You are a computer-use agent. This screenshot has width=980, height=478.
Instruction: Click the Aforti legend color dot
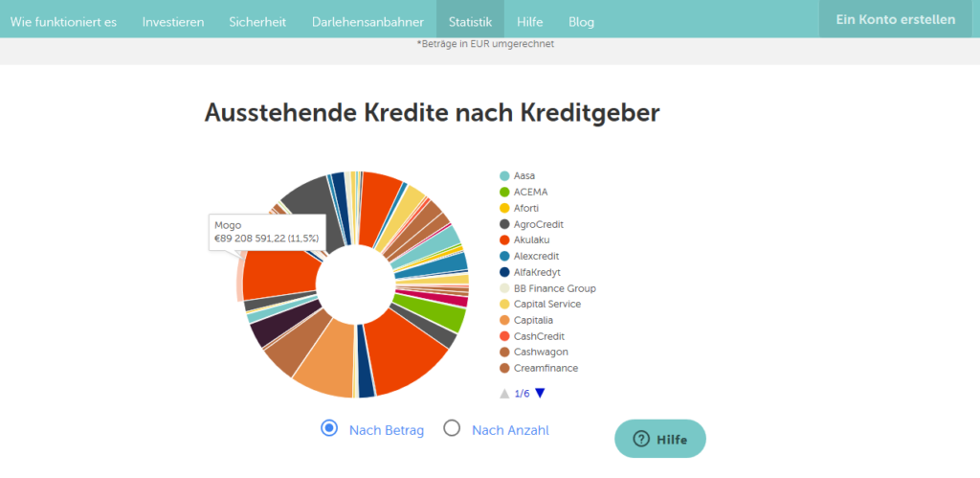(504, 208)
